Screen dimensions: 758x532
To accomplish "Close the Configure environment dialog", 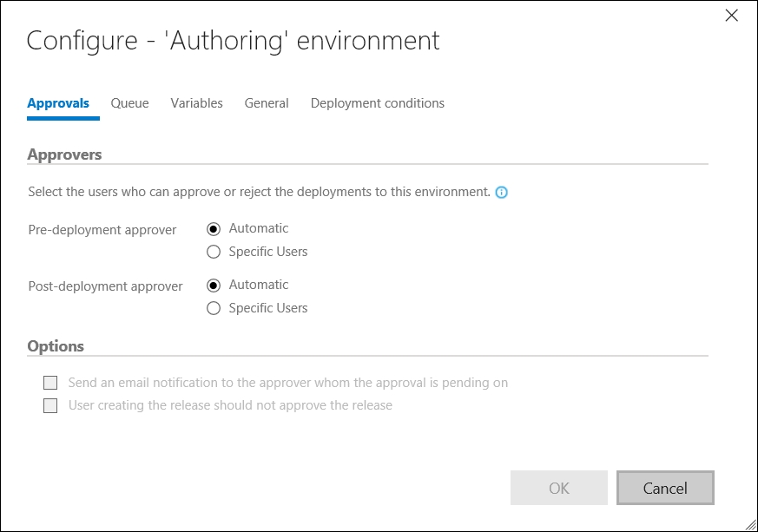I will tap(731, 15).
